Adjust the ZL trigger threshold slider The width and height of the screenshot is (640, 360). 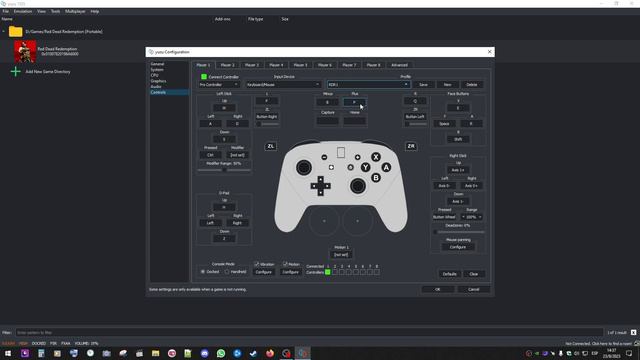267,124
